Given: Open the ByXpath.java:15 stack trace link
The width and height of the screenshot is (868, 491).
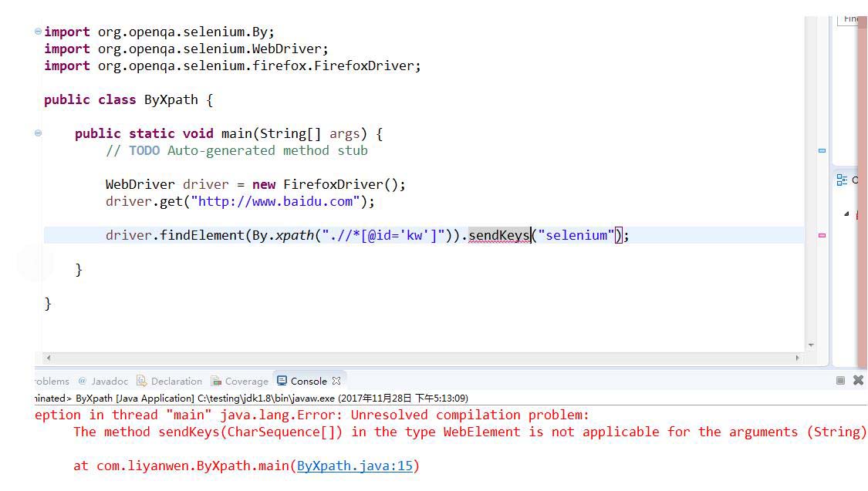Looking at the screenshot, I should [355, 466].
